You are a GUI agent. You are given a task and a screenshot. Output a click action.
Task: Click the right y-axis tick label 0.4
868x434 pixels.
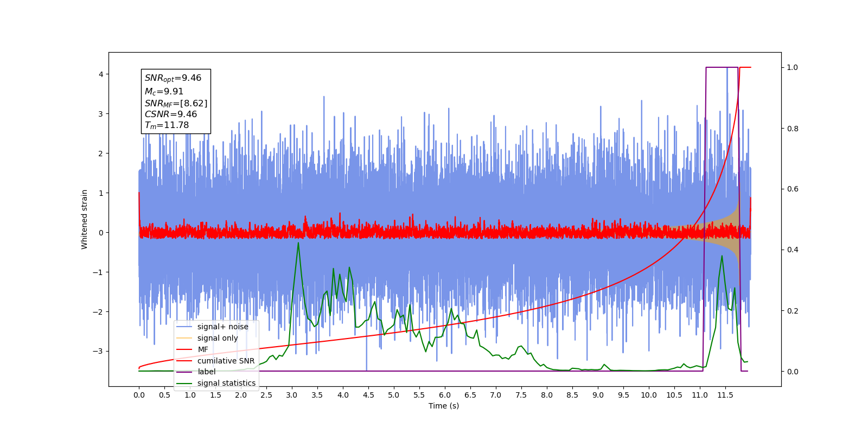[x=793, y=250]
